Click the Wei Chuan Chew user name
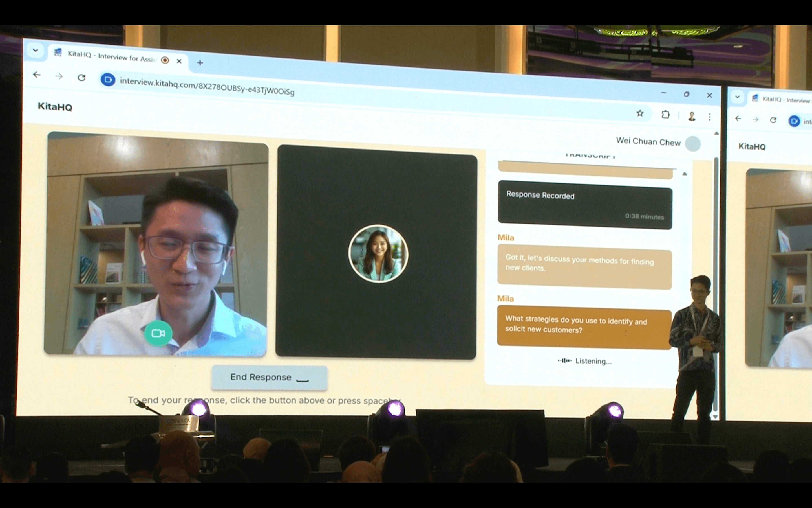Screen dimensions: 812x508 pyautogui.click(x=648, y=142)
